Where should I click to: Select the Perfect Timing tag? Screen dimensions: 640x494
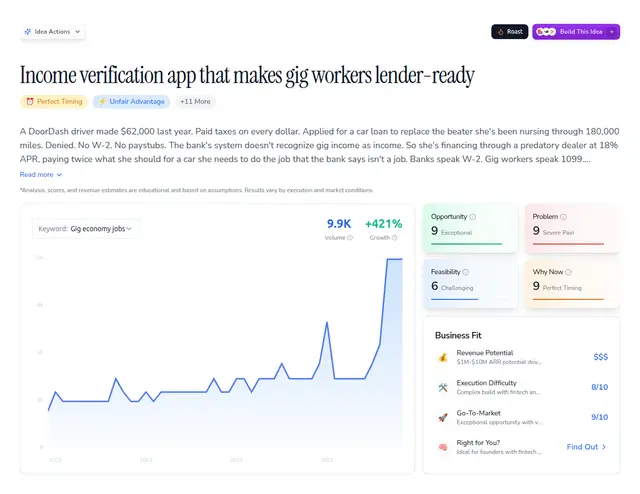coord(53,101)
